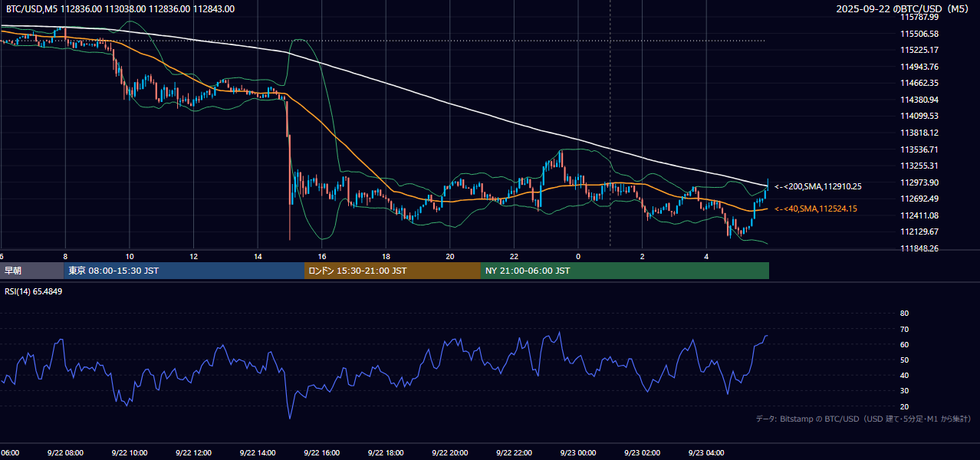Click the RSI level 30 label
980x460 pixels.
coord(904,391)
